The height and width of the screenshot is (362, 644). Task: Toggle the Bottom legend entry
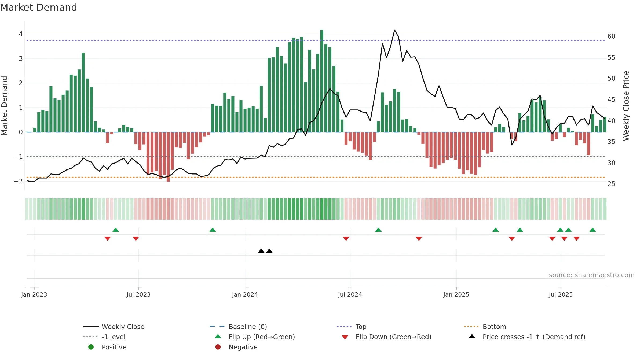click(x=485, y=327)
